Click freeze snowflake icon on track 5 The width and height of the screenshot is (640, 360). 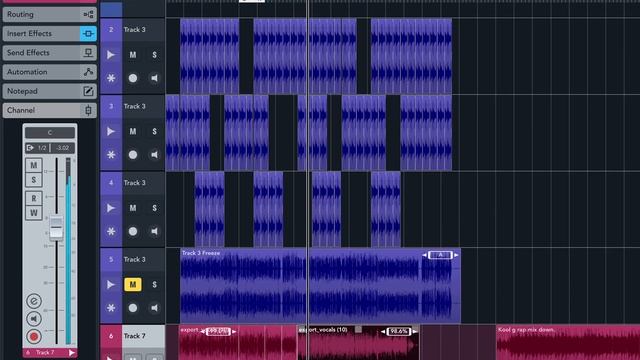pos(111,308)
